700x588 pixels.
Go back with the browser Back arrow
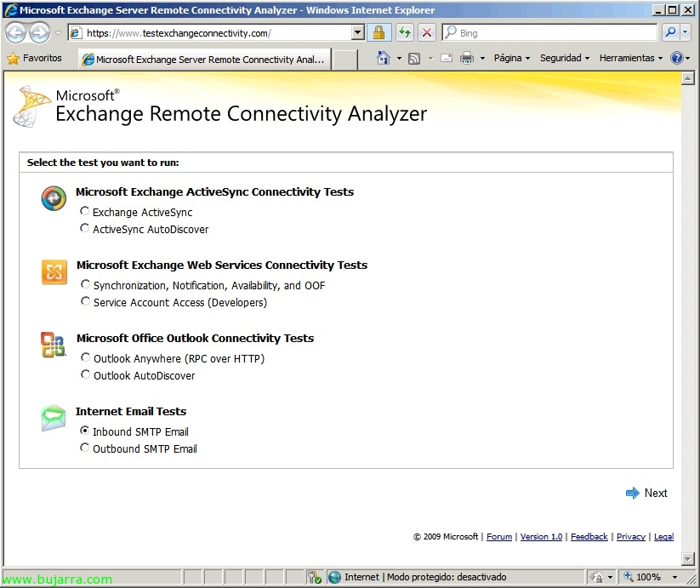[16, 33]
